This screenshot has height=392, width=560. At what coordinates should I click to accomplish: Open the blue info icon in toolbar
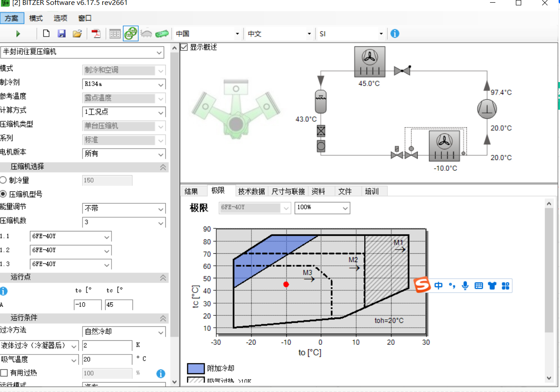point(395,33)
